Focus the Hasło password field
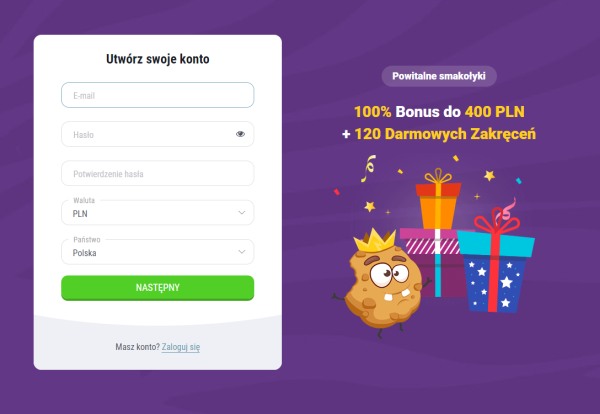The height and width of the screenshot is (414, 600). 158,134
